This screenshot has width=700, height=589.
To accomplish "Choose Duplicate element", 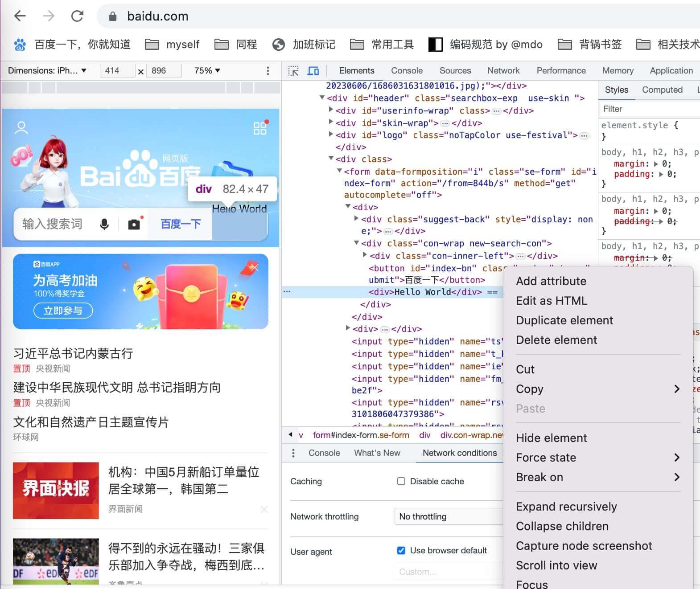I will (x=564, y=320).
